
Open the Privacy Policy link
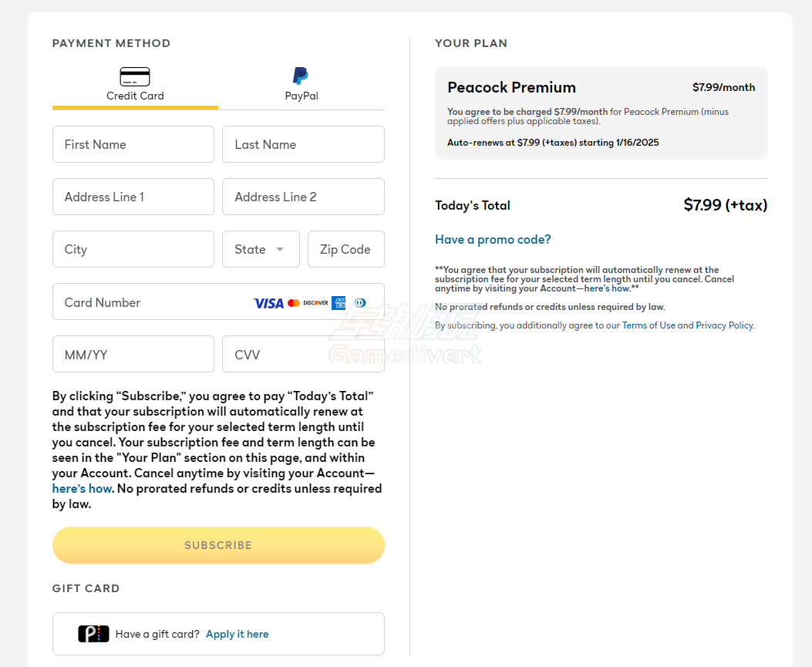pos(724,325)
